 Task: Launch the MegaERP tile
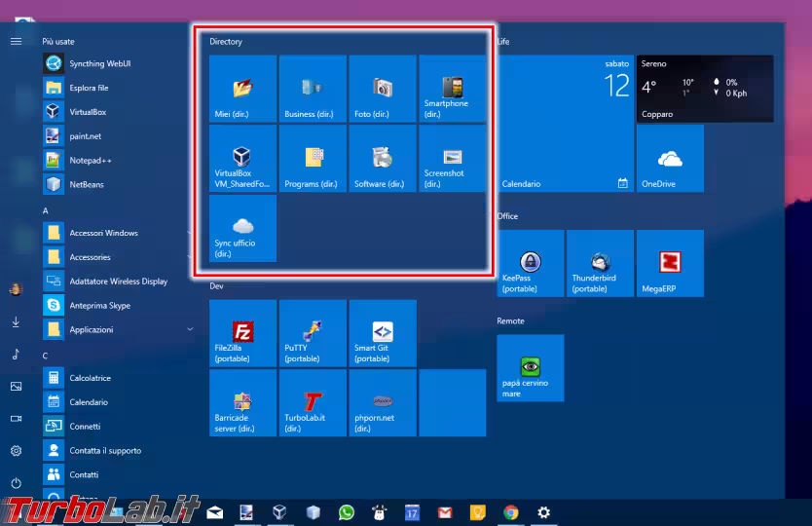(x=670, y=264)
